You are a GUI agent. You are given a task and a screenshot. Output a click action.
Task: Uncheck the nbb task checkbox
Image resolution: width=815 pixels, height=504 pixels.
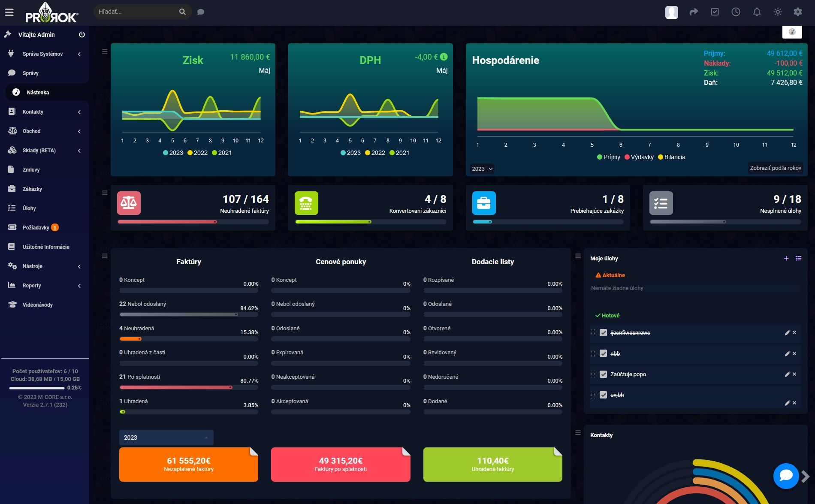603,353
